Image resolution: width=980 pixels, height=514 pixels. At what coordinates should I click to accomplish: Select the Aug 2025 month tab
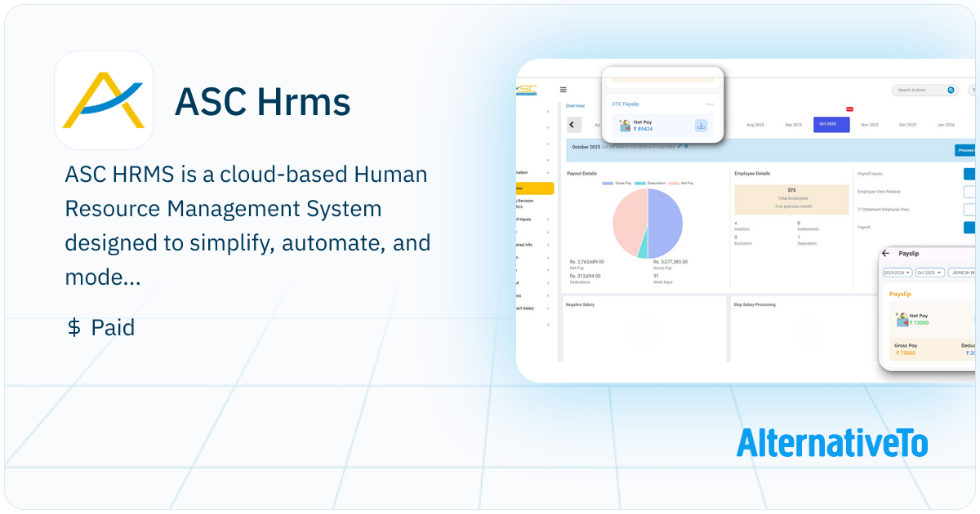pos(755,125)
